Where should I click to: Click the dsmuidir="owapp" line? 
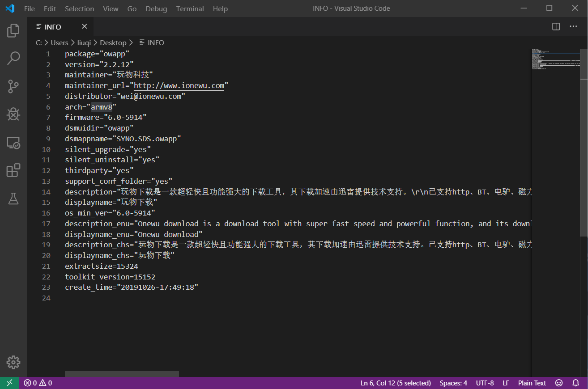(x=99, y=128)
